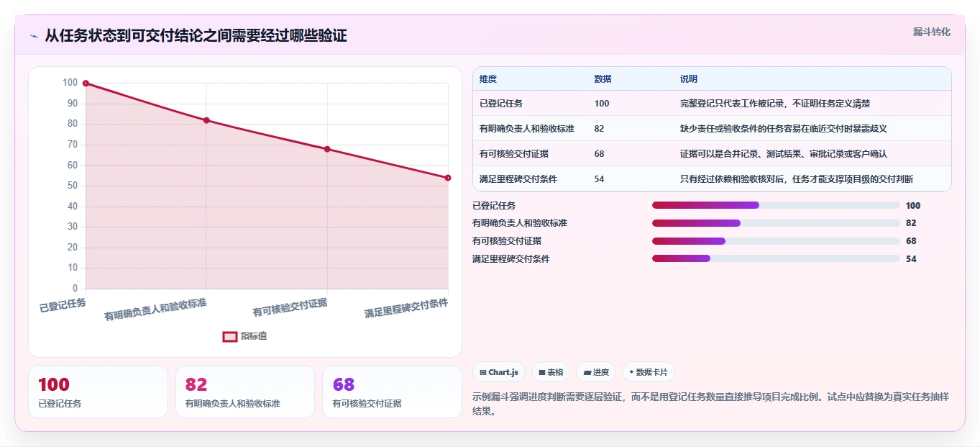The width and height of the screenshot is (980, 447).
Task: Click the description starting 缺少责任或验收条件
Action: (784, 129)
